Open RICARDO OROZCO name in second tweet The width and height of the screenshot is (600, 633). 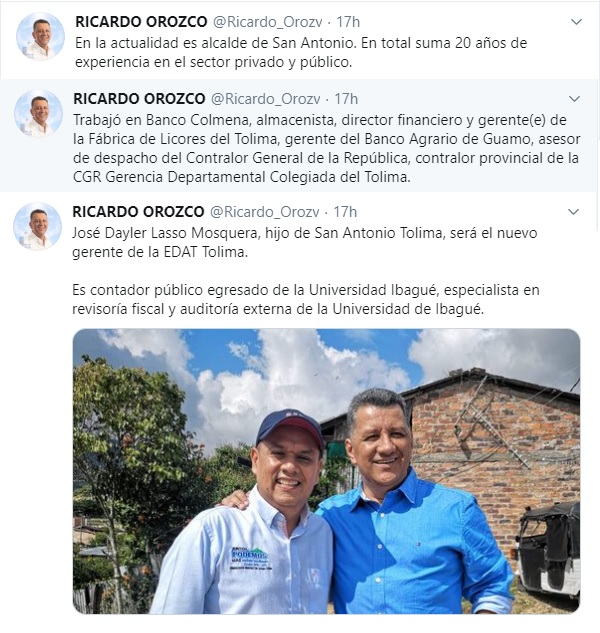pyautogui.click(x=139, y=99)
